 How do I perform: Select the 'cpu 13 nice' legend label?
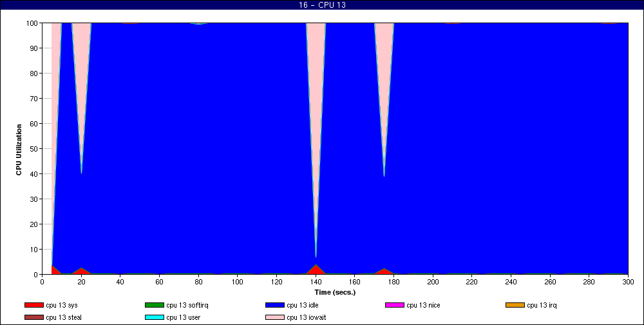[x=423, y=305]
